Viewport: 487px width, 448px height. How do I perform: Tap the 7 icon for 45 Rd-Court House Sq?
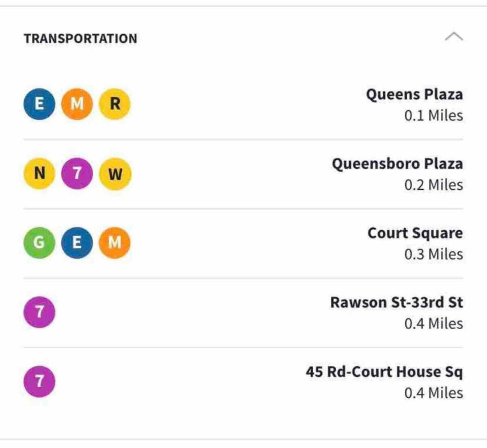coord(39,382)
